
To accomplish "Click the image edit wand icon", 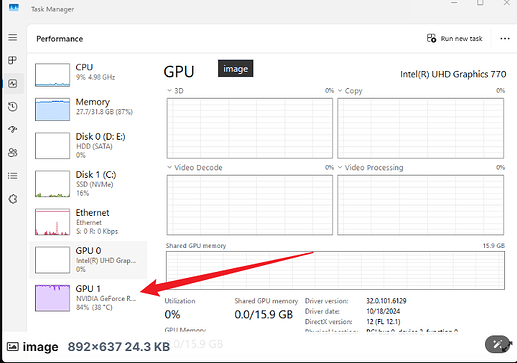I will tap(497, 344).
